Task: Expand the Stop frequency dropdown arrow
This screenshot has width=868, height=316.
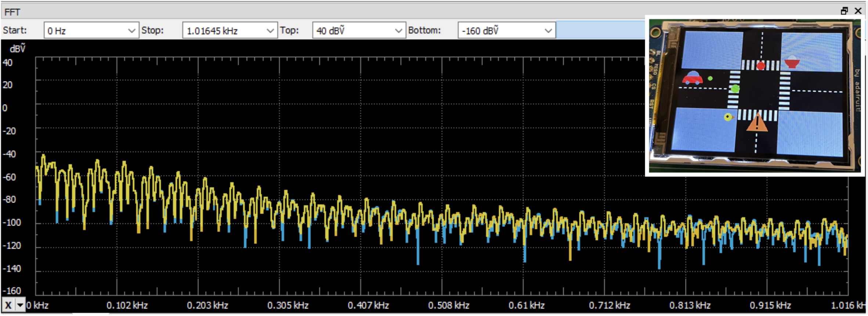Action: click(270, 30)
